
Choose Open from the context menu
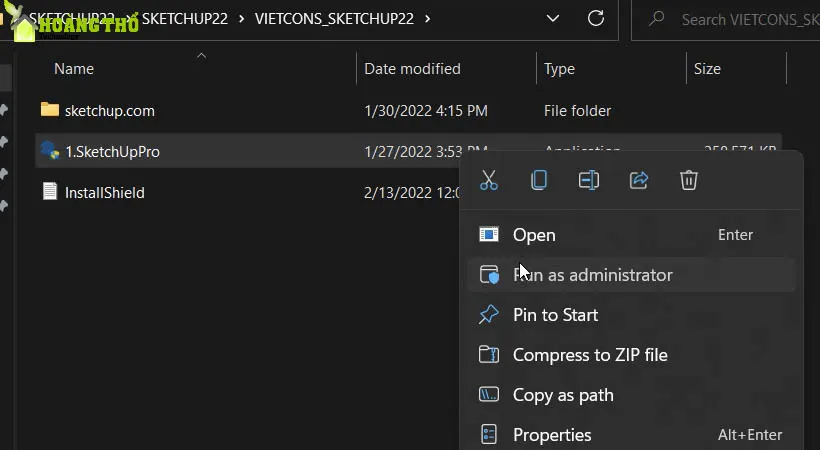click(631, 235)
